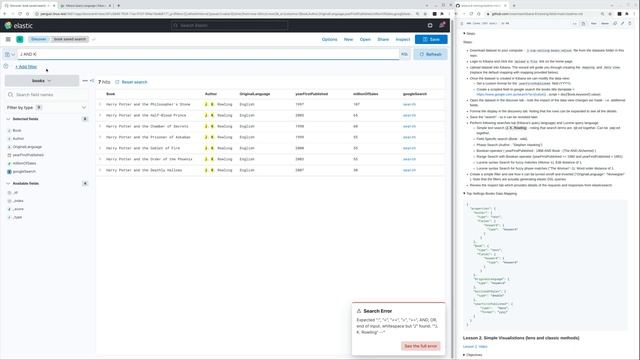The width and height of the screenshot is (640, 360).
Task: Click the Add filter link
Action: click(26, 67)
